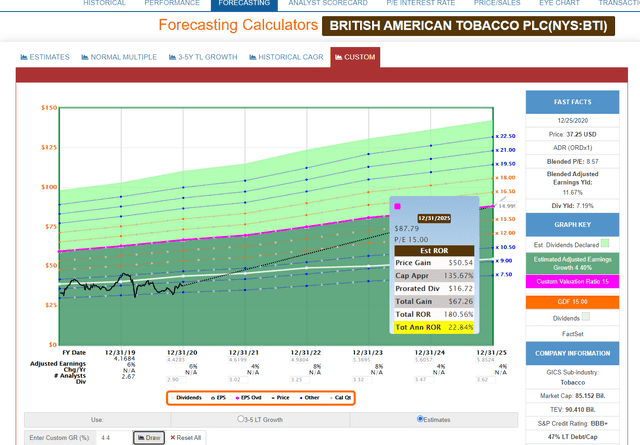
Task: Click the 14.99 custom P/E value box
Action: pyautogui.click(x=507, y=206)
